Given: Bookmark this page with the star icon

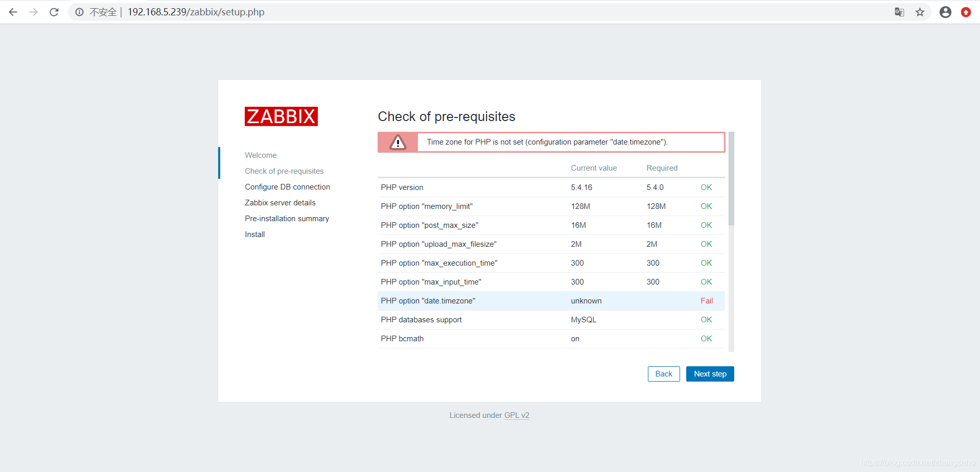Looking at the screenshot, I should [x=920, y=12].
